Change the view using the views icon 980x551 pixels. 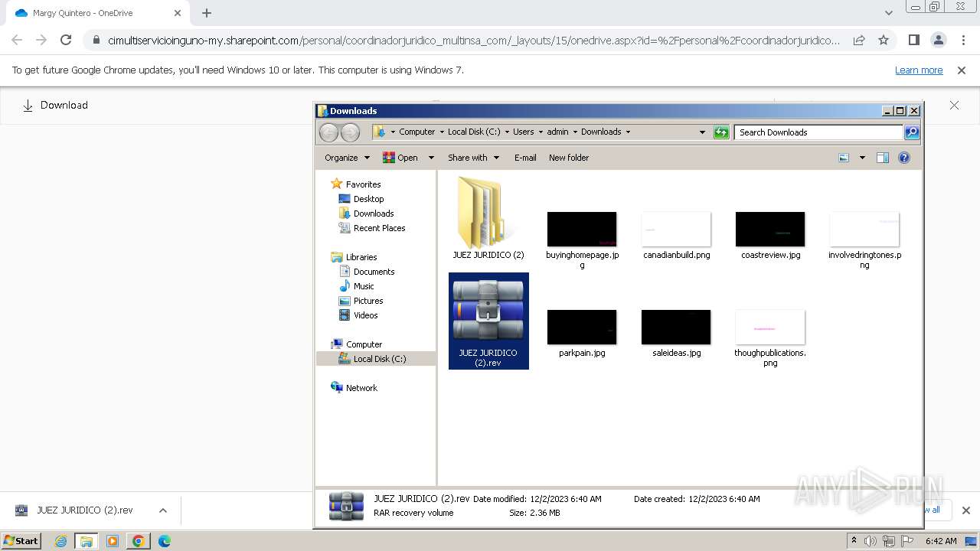pos(844,158)
